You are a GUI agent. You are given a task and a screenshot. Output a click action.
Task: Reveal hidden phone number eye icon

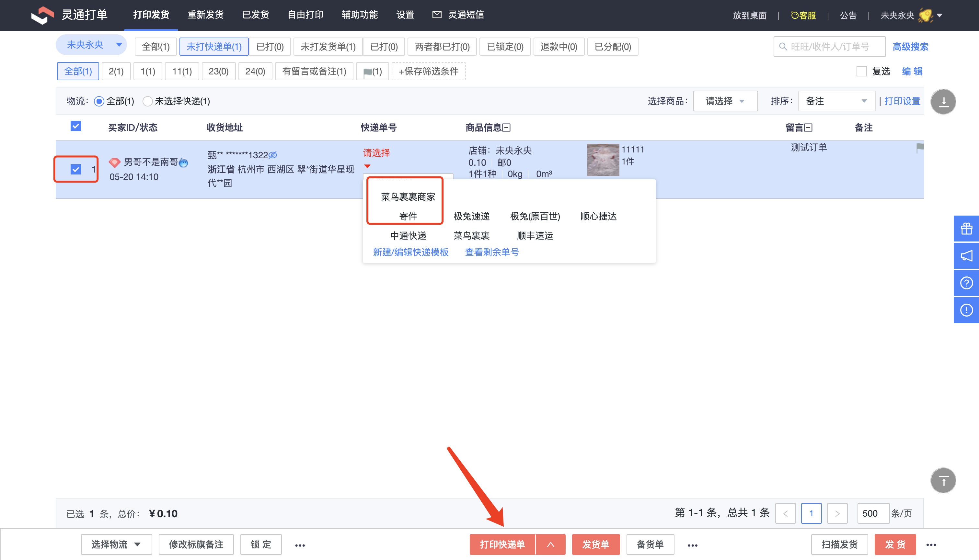coord(272,155)
